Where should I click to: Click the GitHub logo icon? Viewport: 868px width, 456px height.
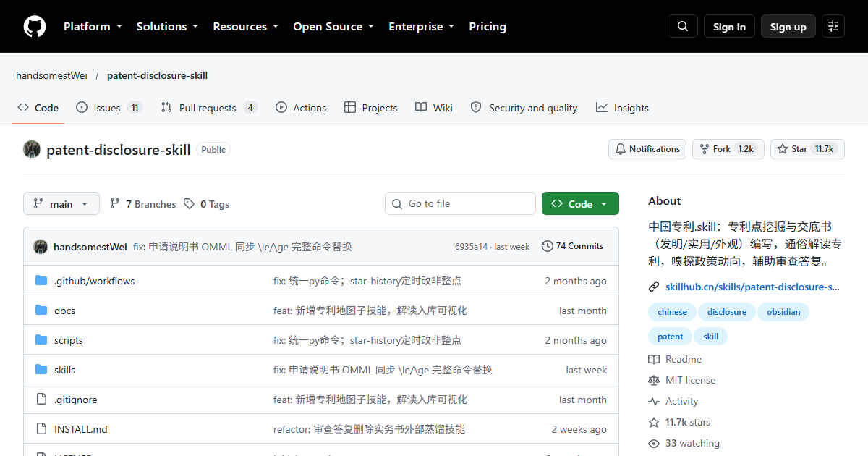35,27
